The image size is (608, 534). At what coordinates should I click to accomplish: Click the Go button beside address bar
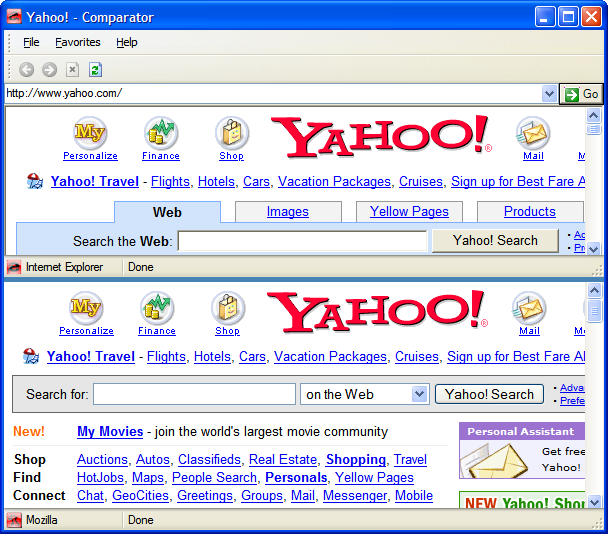click(581, 94)
